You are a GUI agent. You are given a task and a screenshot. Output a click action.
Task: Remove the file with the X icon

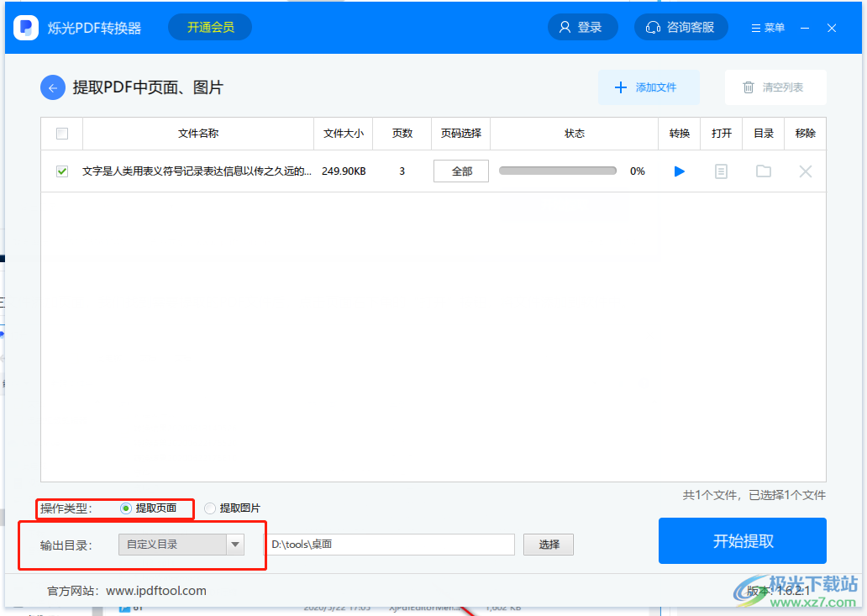coord(806,171)
